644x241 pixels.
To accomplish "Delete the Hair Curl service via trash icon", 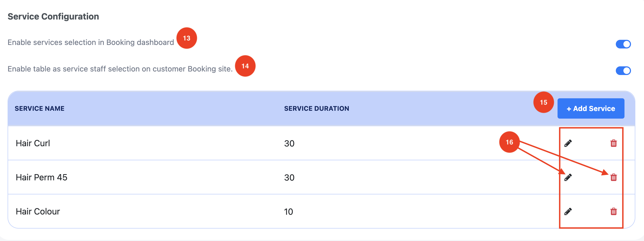I will click(x=614, y=143).
